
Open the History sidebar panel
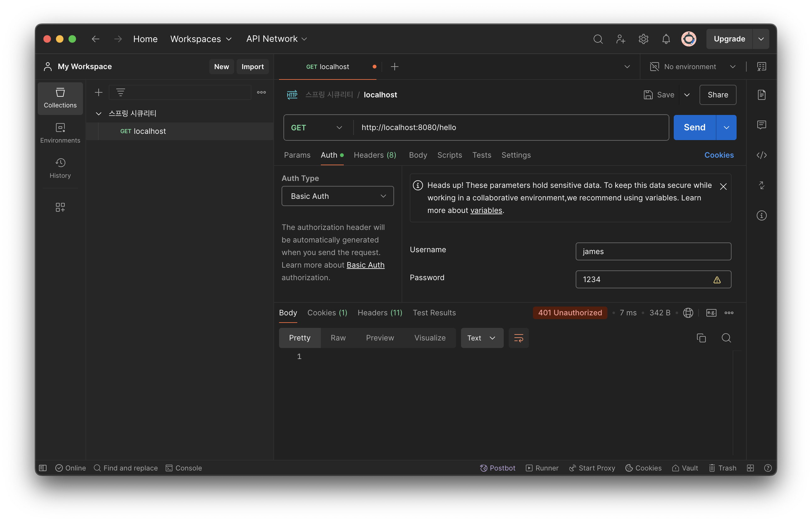pos(60,168)
